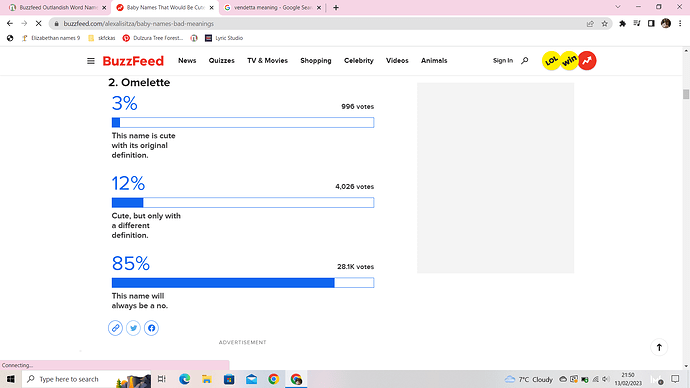Screen dimensions: 690x388
Task: Open the Win badge feed
Action: (x=569, y=61)
